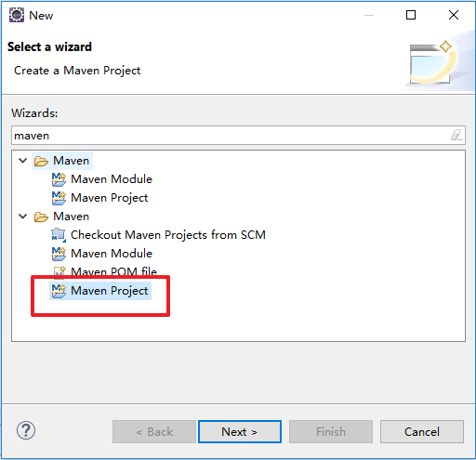Select Maven Project under second Maven folder
The image size is (476, 460).
coord(110,291)
